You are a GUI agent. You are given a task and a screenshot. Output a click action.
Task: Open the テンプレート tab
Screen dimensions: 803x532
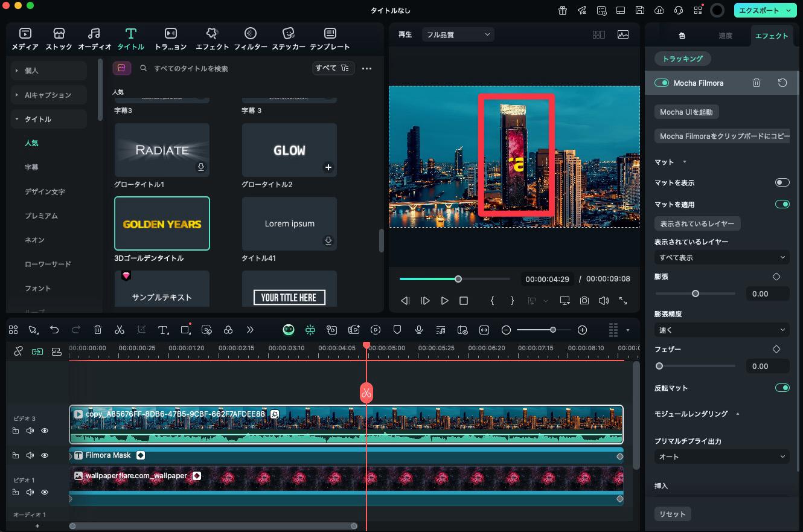[x=330, y=39]
